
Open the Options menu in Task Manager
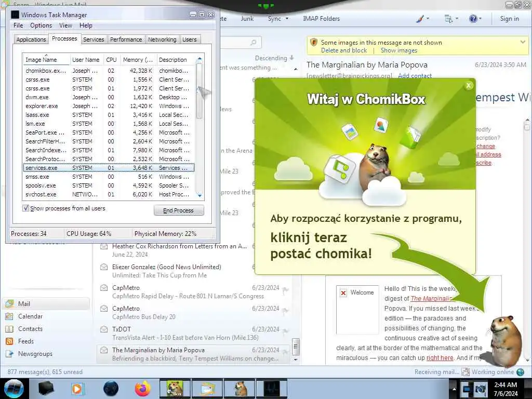[x=41, y=25]
